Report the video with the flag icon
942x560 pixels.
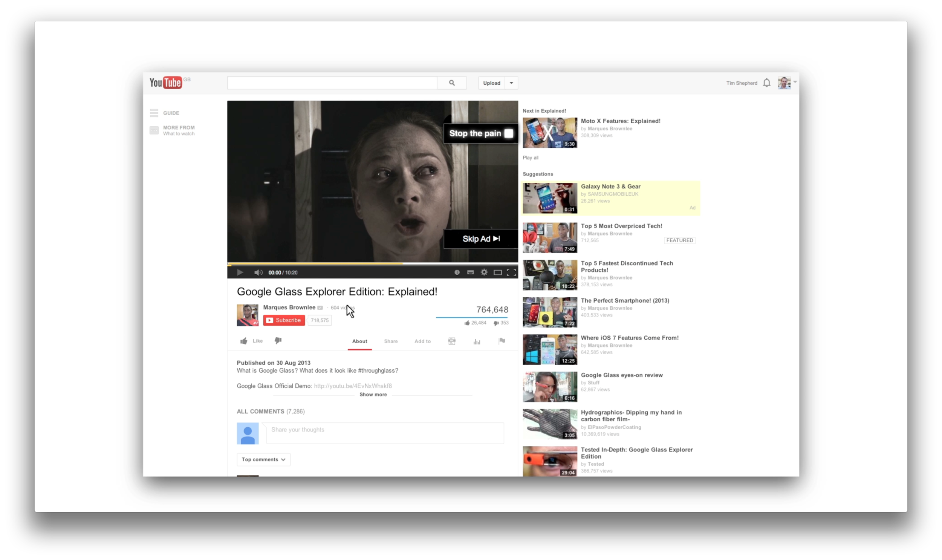click(502, 341)
